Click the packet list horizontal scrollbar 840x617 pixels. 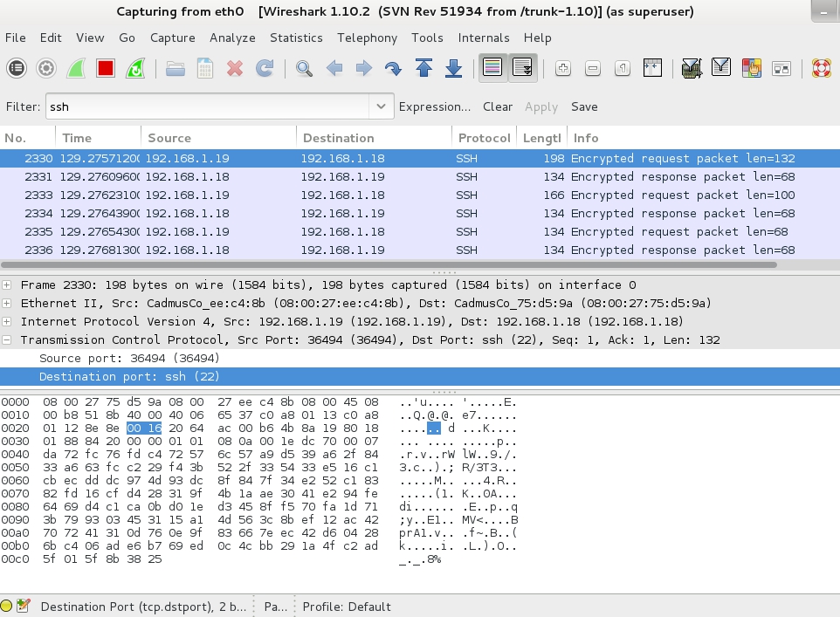click(x=389, y=264)
